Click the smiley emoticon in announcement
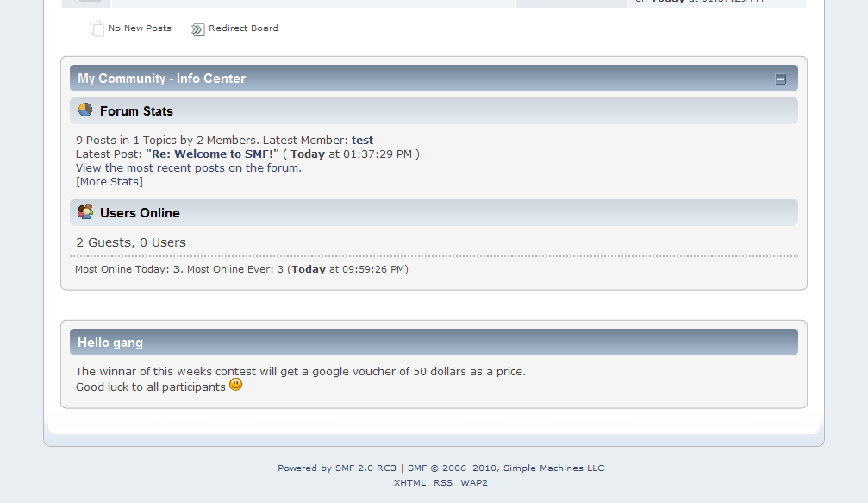 (x=236, y=385)
